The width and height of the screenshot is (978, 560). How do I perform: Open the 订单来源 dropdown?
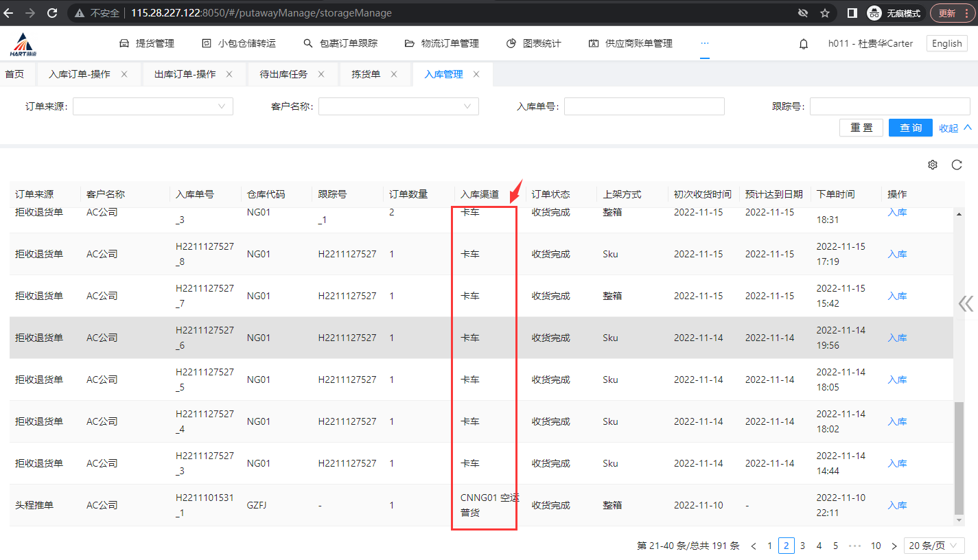(153, 106)
